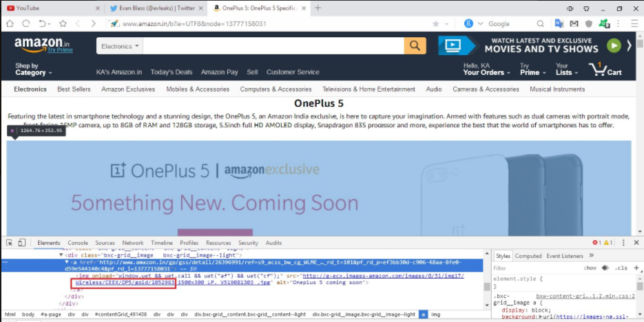Reload the page with the refresh icon
The image size is (644, 322).
tap(26, 24)
